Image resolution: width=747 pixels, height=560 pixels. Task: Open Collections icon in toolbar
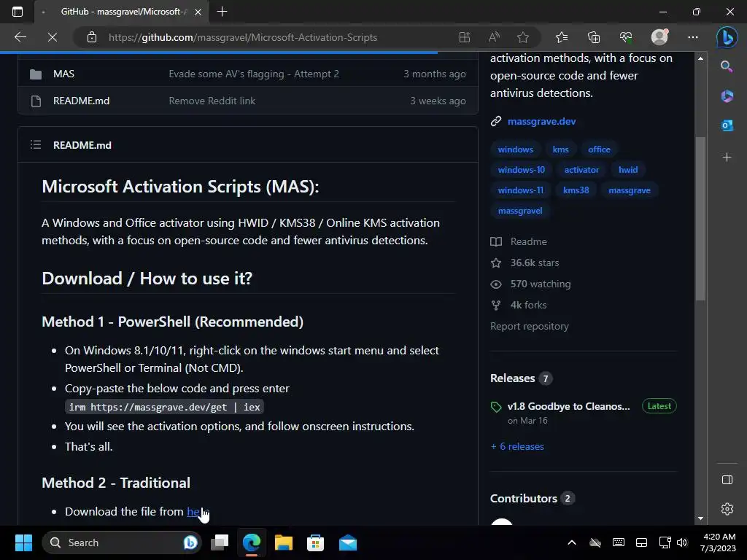pos(594,37)
